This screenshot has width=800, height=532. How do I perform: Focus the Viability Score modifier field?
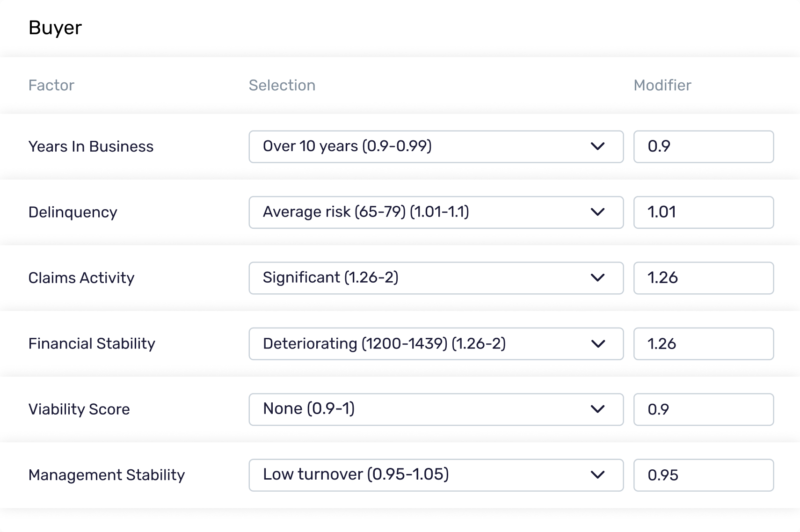point(703,409)
